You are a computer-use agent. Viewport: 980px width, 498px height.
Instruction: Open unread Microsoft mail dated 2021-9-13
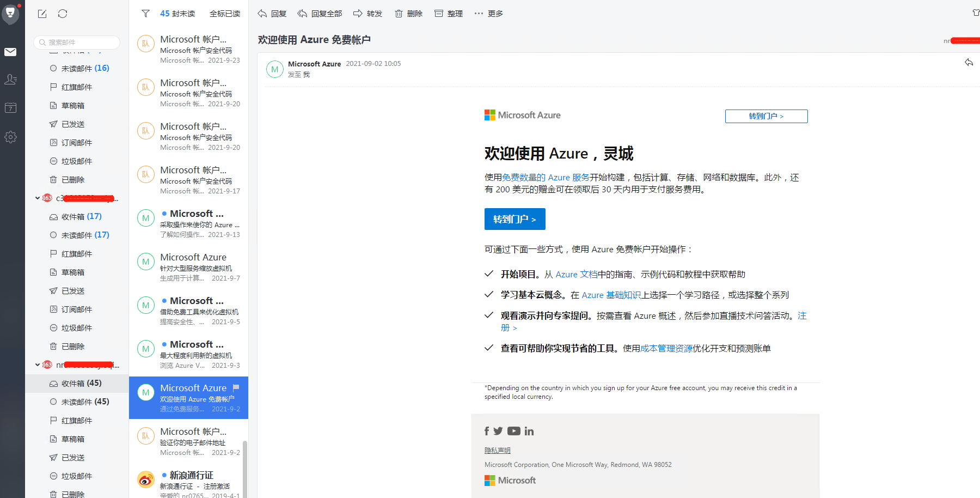coord(188,223)
